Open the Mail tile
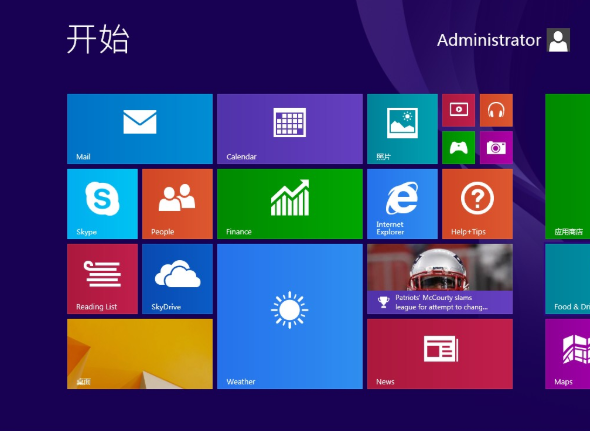This screenshot has height=431, width=590. tap(140, 129)
